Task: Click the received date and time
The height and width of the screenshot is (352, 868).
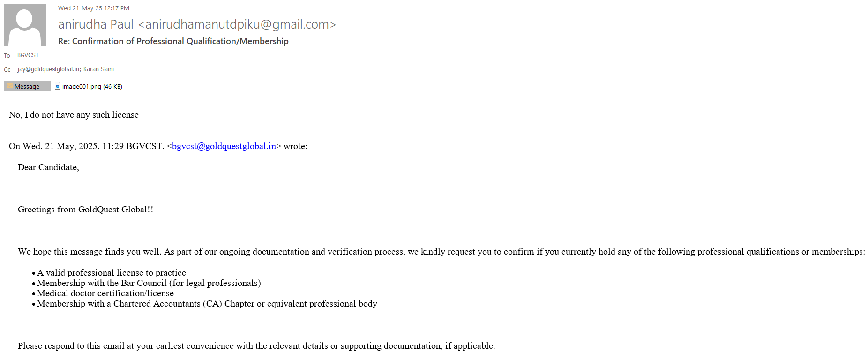Action: [94, 8]
